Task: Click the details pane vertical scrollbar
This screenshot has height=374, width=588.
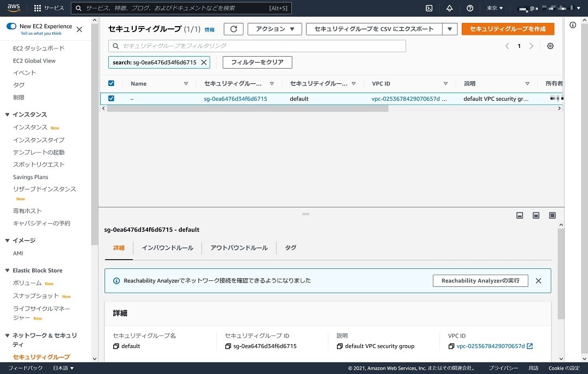Action: tap(561, 274)
